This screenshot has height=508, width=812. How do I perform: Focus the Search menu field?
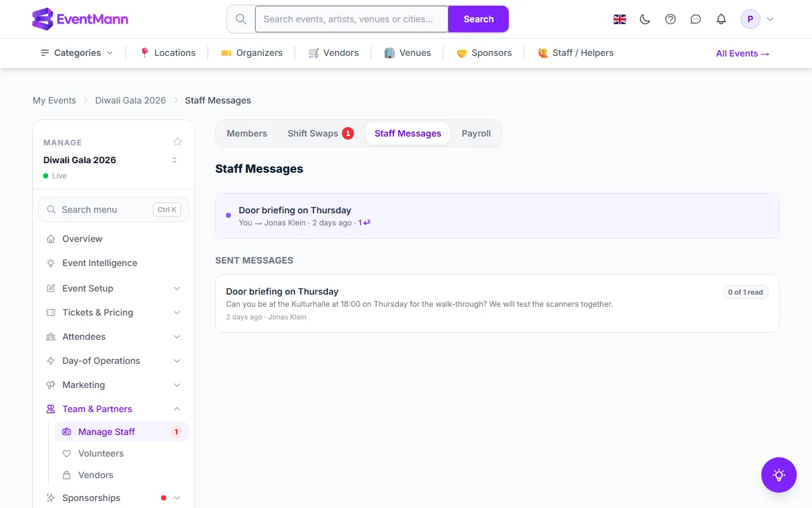coord(114,210)
